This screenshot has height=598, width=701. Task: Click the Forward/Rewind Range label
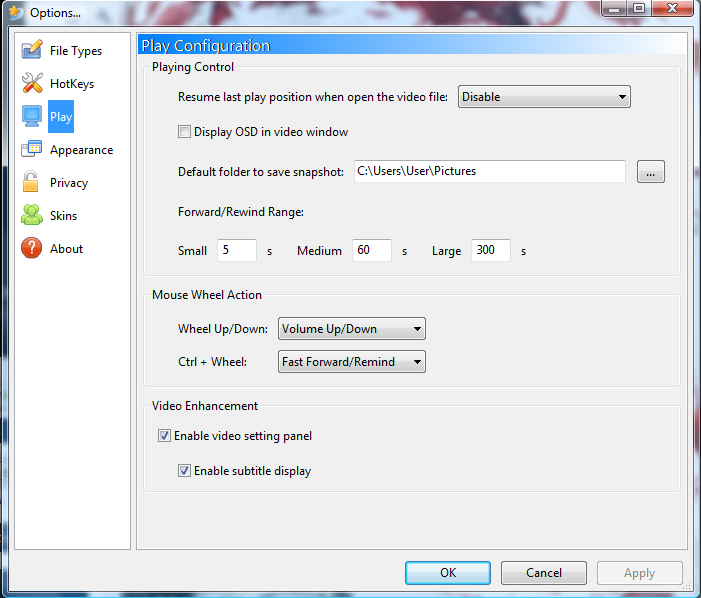pos(241,212)
